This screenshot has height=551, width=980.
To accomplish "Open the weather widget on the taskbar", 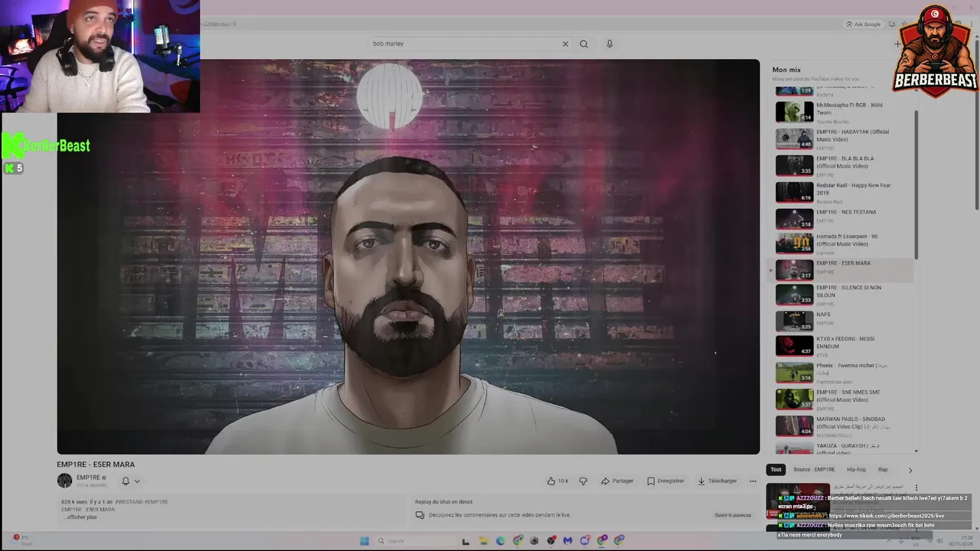I will point(21,540).
